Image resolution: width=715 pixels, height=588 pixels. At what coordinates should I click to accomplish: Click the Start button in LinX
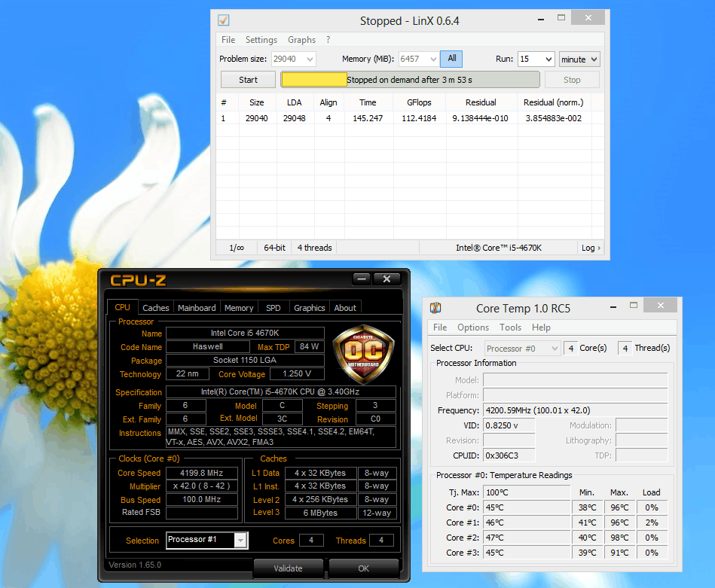248,80
